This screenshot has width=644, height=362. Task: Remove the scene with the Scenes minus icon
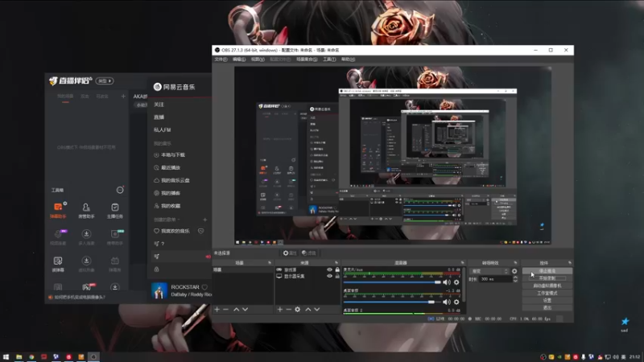[x=225, y=309]
